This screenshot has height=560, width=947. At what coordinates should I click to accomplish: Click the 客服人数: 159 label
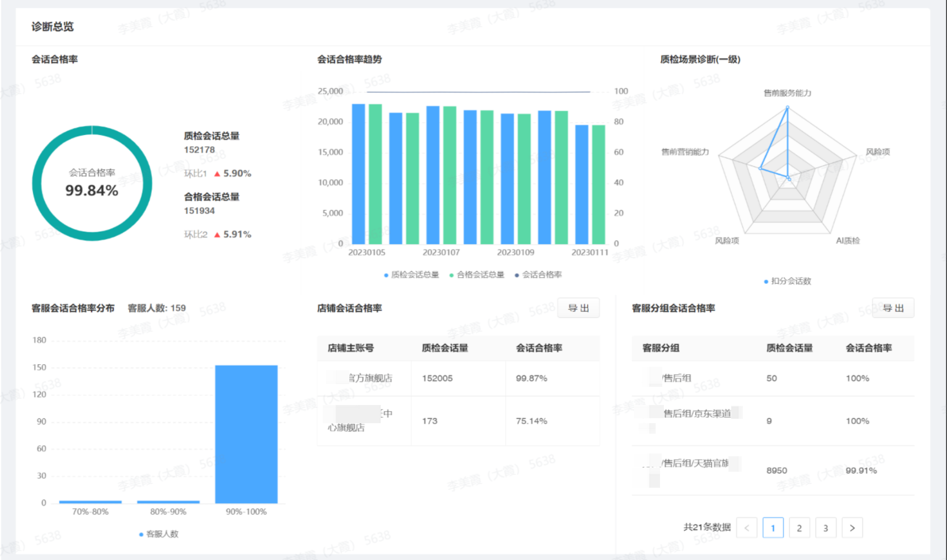(x=157, y=308)
